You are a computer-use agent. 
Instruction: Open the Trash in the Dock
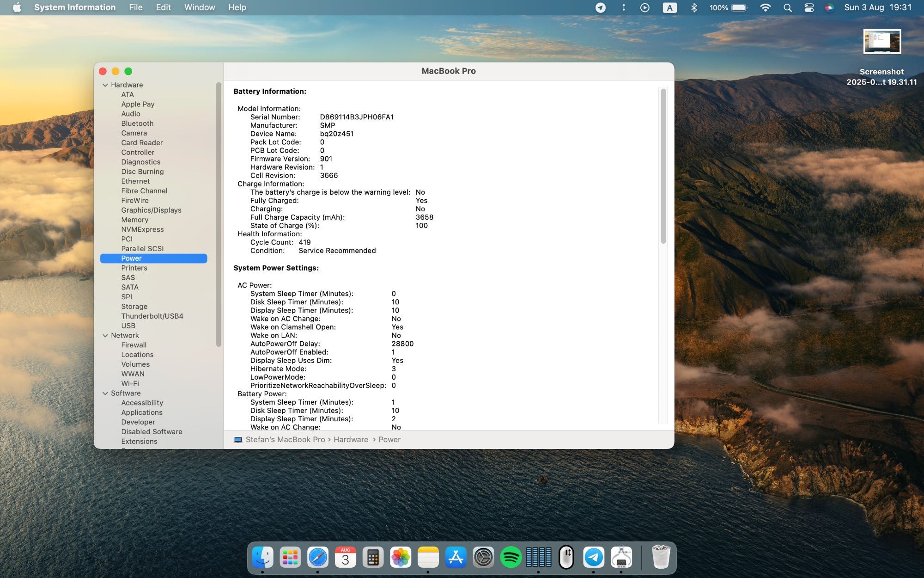pyautogui.click(x=661, y=557)
